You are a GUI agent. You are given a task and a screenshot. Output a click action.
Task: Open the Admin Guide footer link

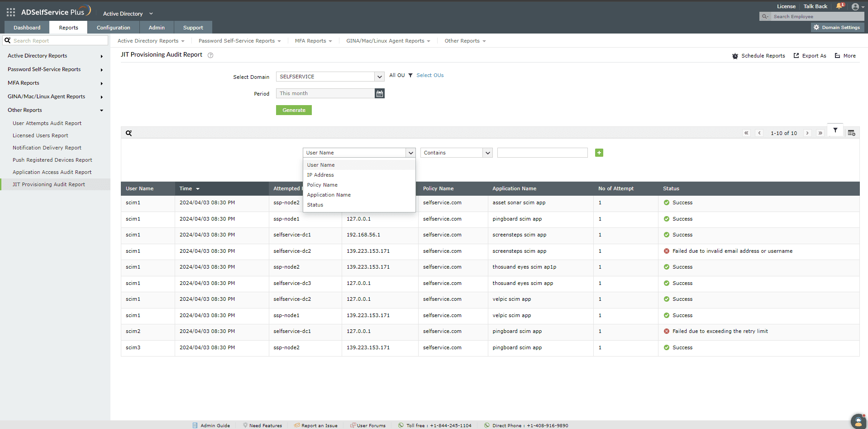coord(211,425)
